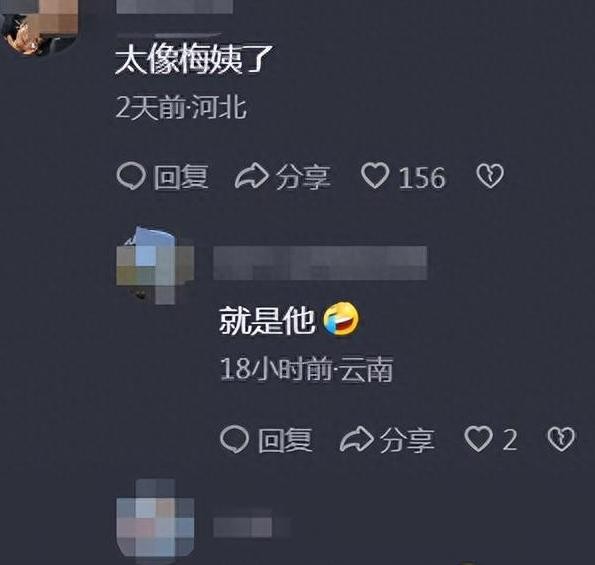Click the 156 like count number
Screen dimensions: 595x565
[422, 178]
